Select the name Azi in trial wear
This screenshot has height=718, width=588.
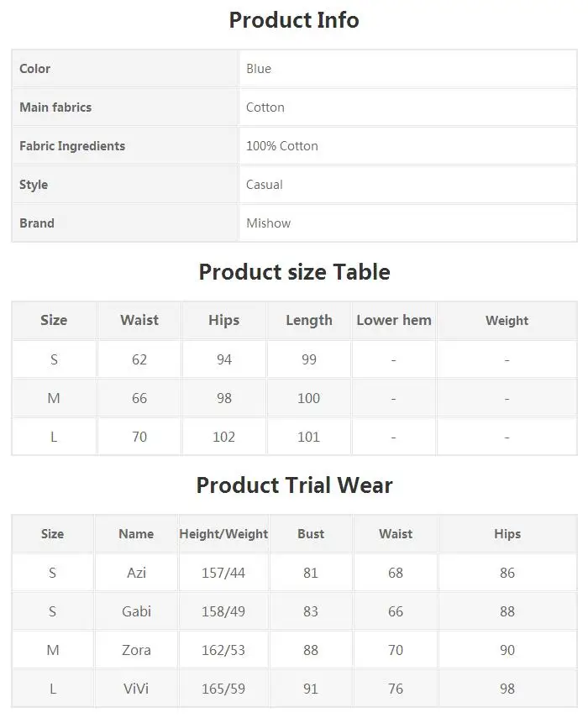tap(136, 573)
